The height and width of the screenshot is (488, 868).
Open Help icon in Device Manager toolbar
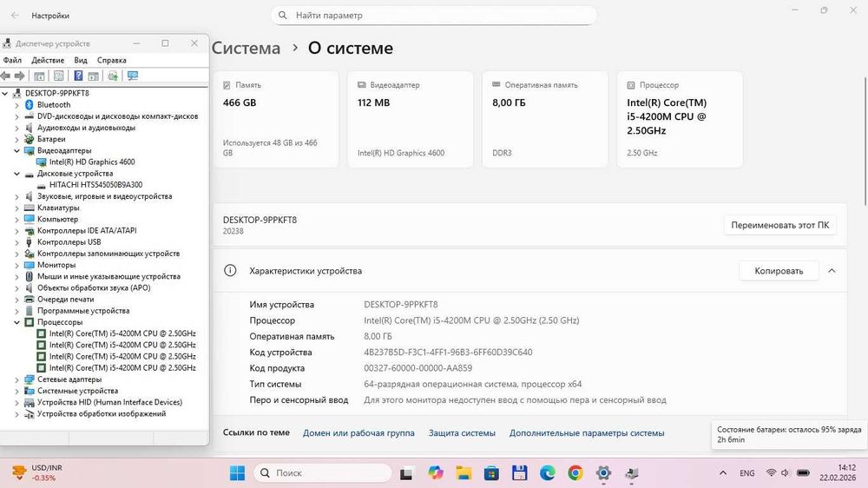coord(78,76)
